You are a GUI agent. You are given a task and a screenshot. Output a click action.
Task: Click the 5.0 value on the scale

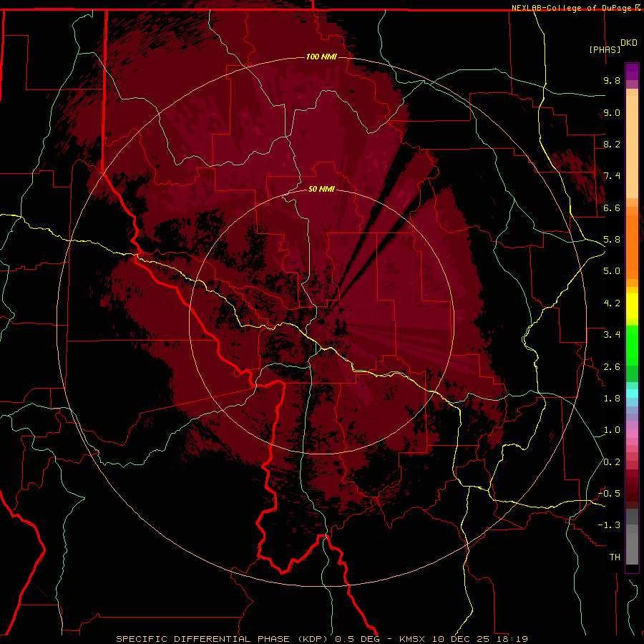point(612,271)
